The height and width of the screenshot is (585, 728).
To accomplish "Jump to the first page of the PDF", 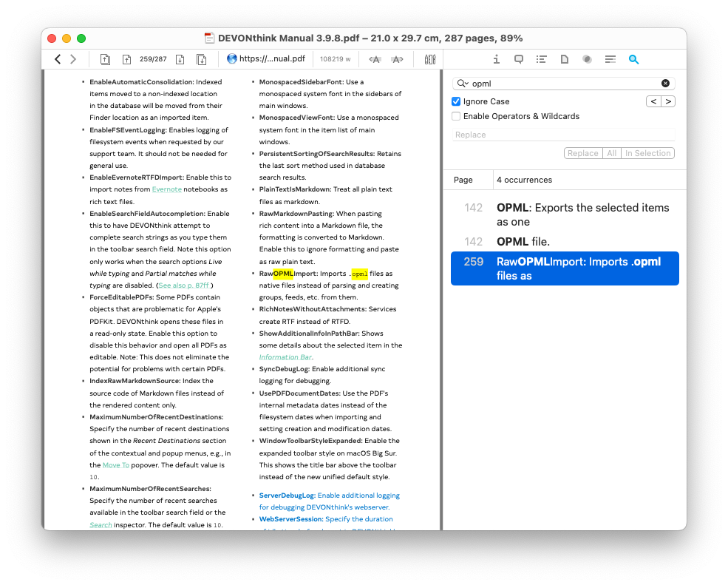I will click(106, 59).
